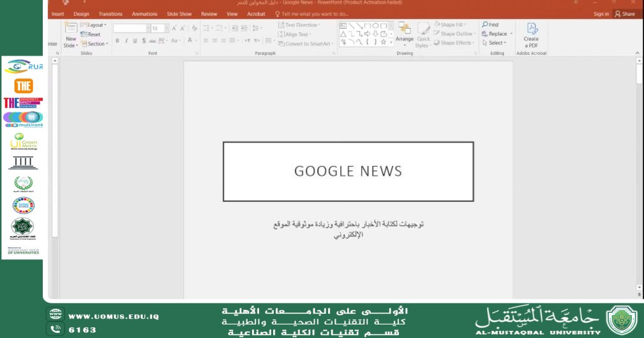The height and width of the screenshot is (338, 644).
Task: Center the text alignment
Action: pos(215,41)
